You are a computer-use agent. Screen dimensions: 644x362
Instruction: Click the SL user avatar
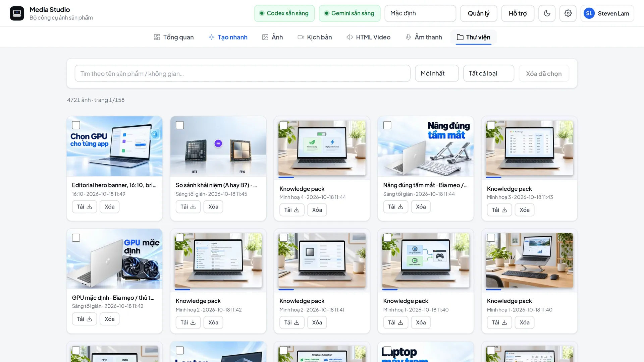[x=589, y=13]
